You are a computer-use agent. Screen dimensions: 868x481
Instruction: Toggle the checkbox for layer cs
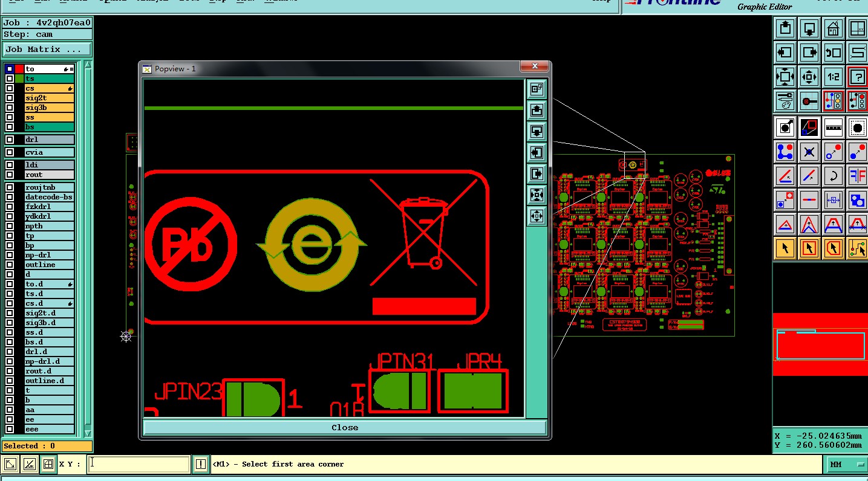[x=10, y=88]
